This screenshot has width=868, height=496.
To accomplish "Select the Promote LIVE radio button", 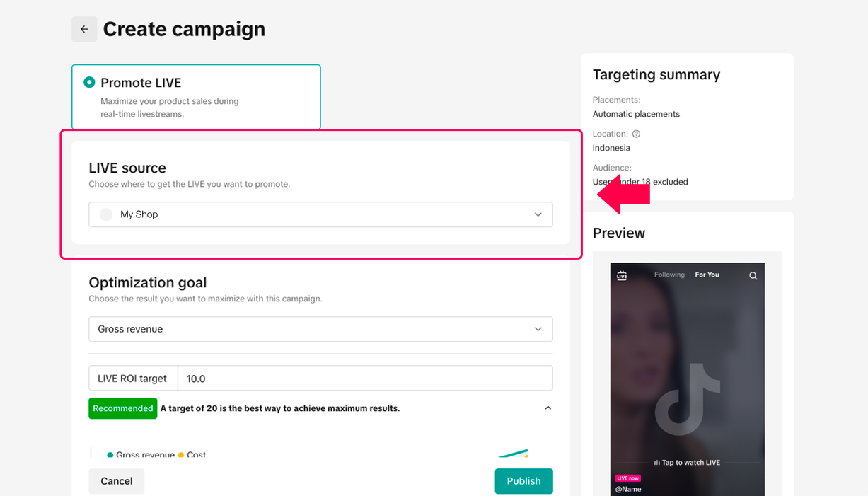I will (x=89, y=82).
